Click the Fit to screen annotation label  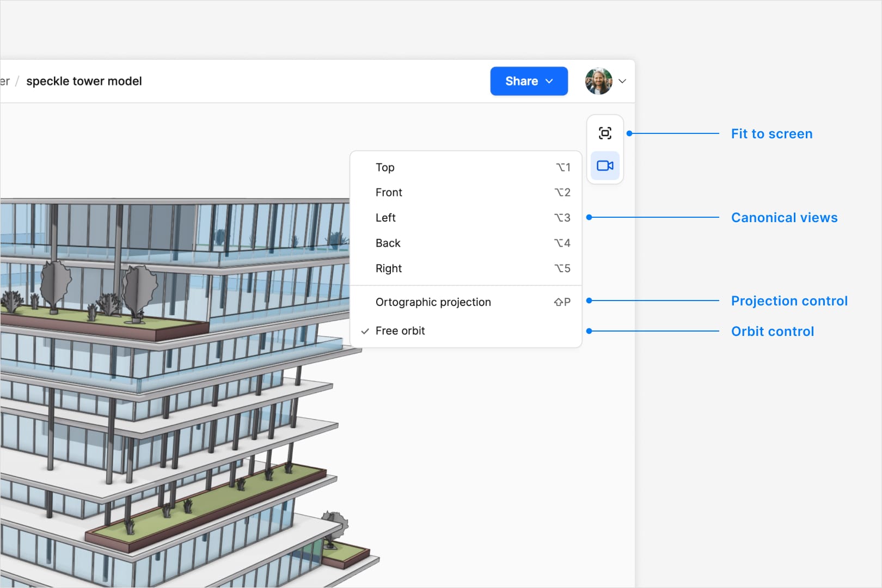(771, 134)
